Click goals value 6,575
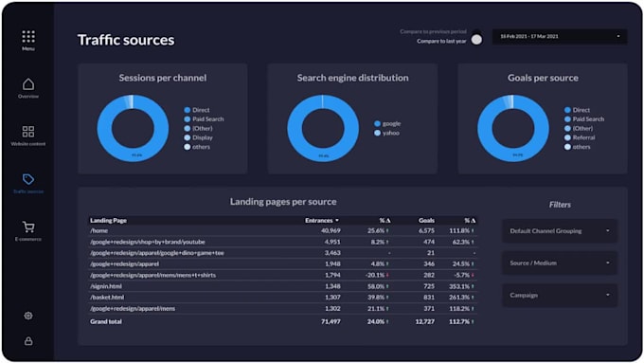Screen dimensions: 644x363 [x=426, y=231]
